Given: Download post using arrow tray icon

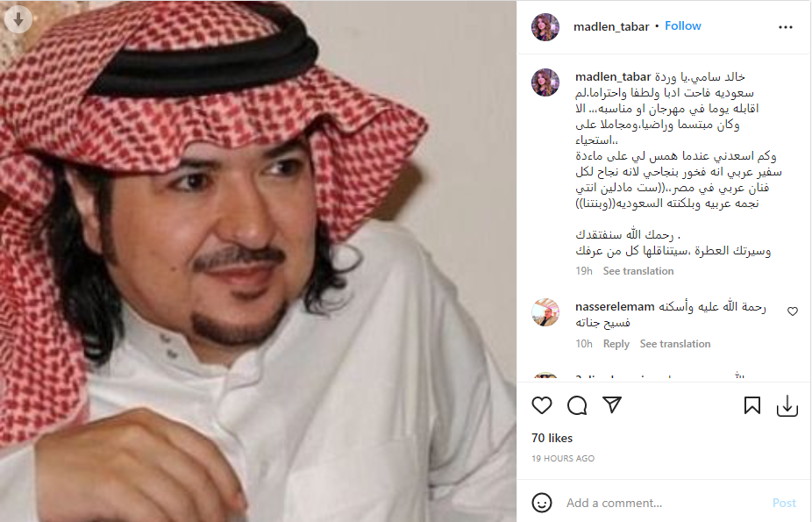Looking at the screenshot, I should point(787,406).
